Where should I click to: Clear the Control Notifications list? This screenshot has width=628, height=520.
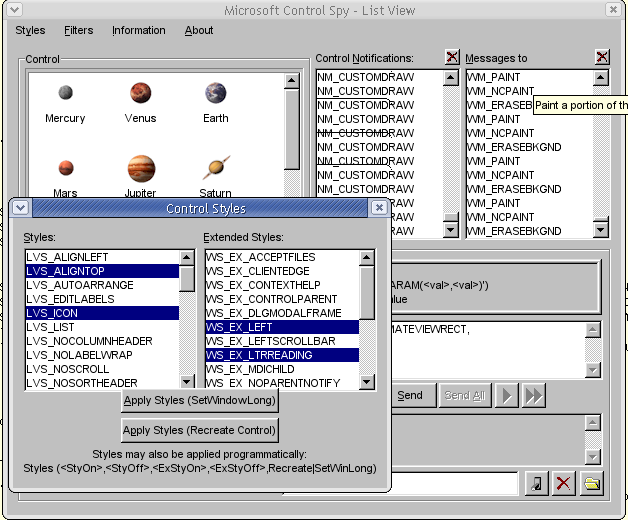click(x=452, y=58)
